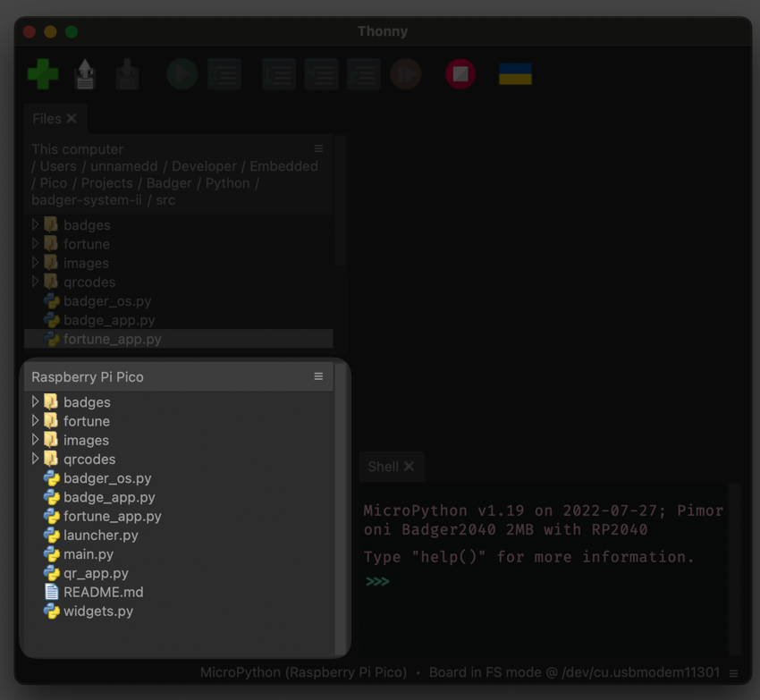The image size is (760, 700).
Task: Switch to the Shell tab
Action: click(383, 467)
